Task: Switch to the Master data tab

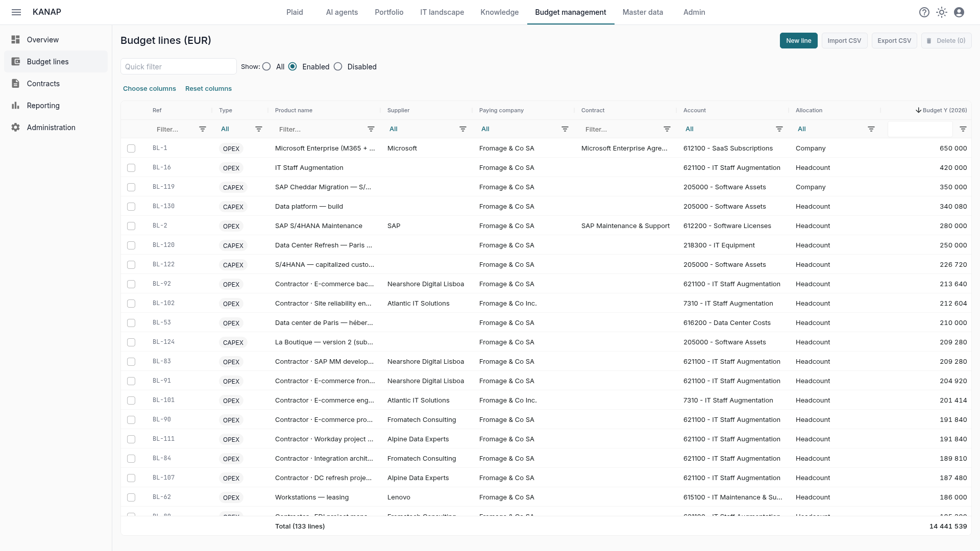Action: coord(643,12)
